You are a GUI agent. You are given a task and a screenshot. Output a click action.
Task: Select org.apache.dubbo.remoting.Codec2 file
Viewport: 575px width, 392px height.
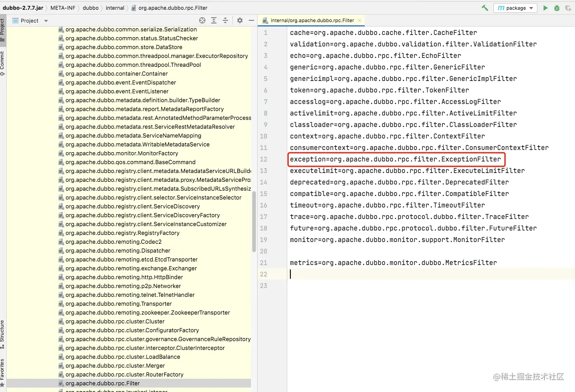click(x=113, y=242)
